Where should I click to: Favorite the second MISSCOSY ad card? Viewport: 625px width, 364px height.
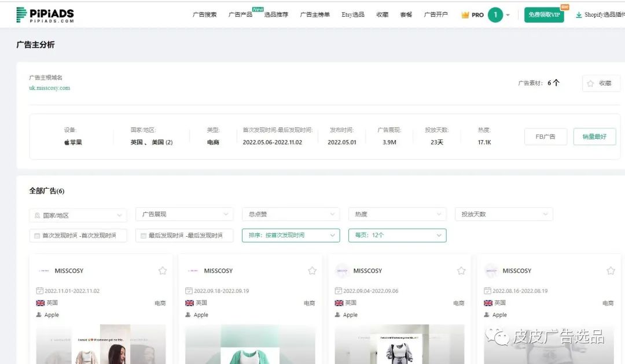coord(312,271)
